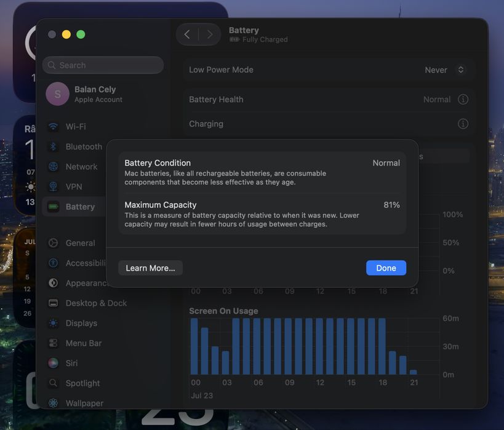Click the yellow minimize window button
Viewport: 504px width, 430px height.
[66, 34]
